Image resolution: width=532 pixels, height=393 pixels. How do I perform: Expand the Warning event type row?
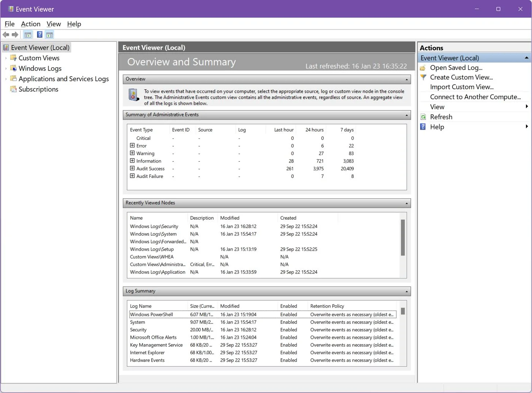point(132,153)
